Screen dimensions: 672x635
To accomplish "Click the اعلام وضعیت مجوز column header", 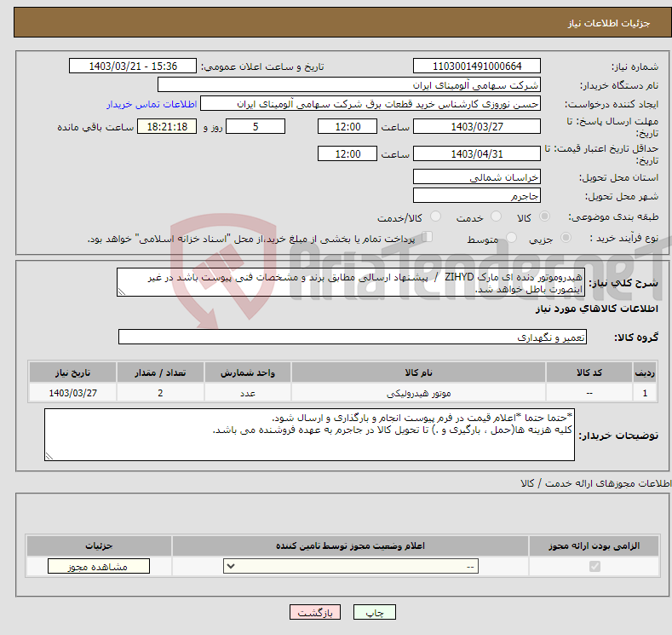I will (x=350, y=546).
